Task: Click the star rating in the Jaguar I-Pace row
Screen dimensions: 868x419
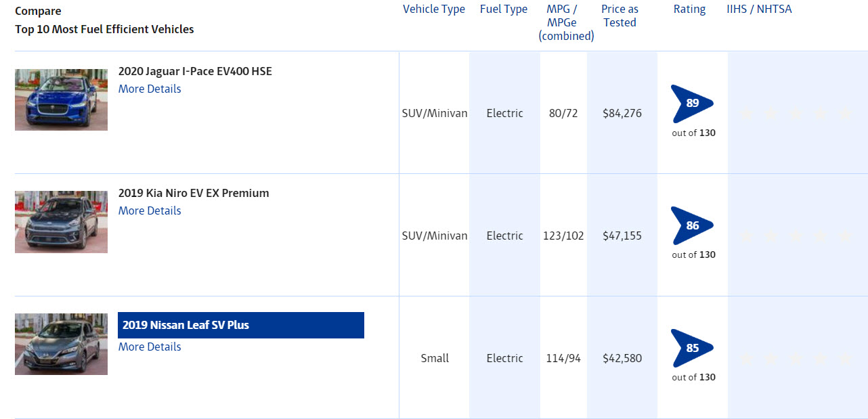Action: [796, 114]
